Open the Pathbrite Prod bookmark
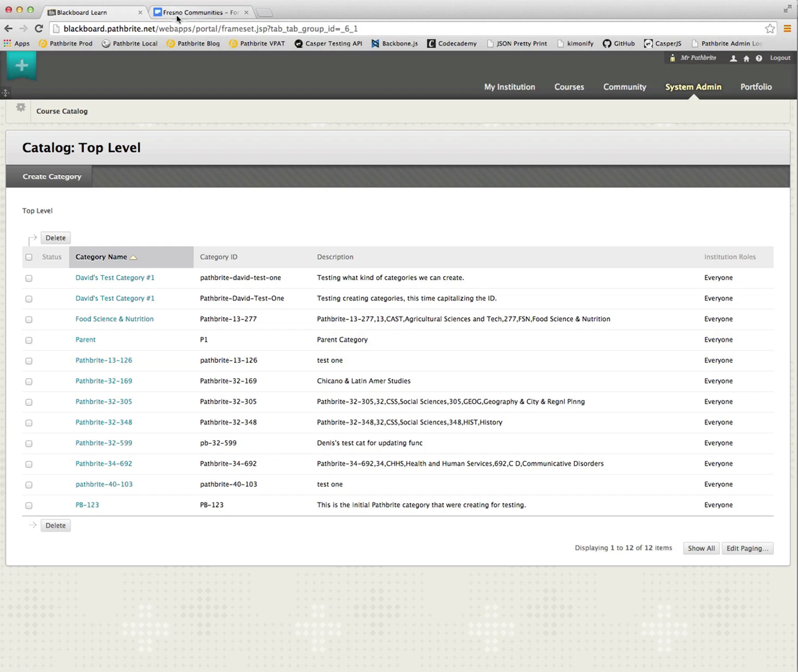This screenshot has width=798, height=672. point(66,44)
